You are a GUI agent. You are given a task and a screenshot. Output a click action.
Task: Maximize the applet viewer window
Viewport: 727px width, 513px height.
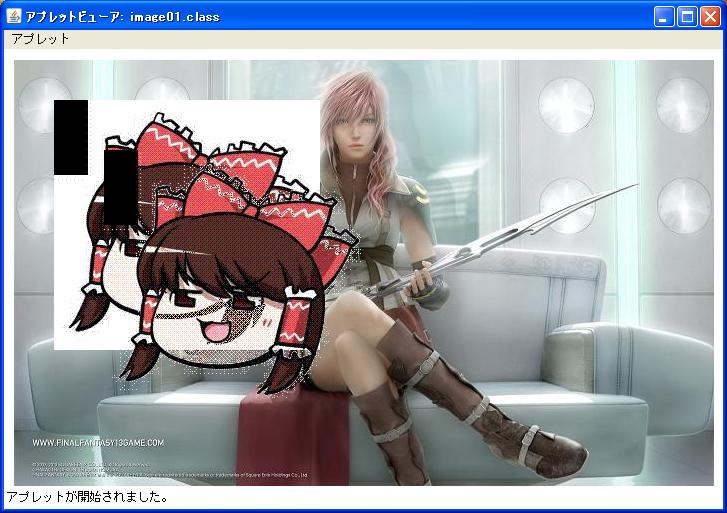click(688, 16)
